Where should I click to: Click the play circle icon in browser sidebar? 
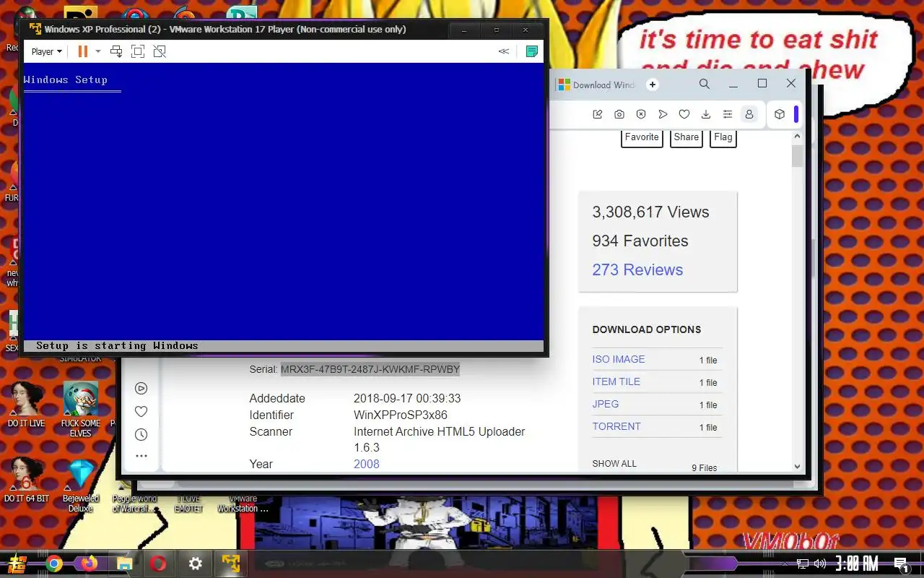point(141,388)
